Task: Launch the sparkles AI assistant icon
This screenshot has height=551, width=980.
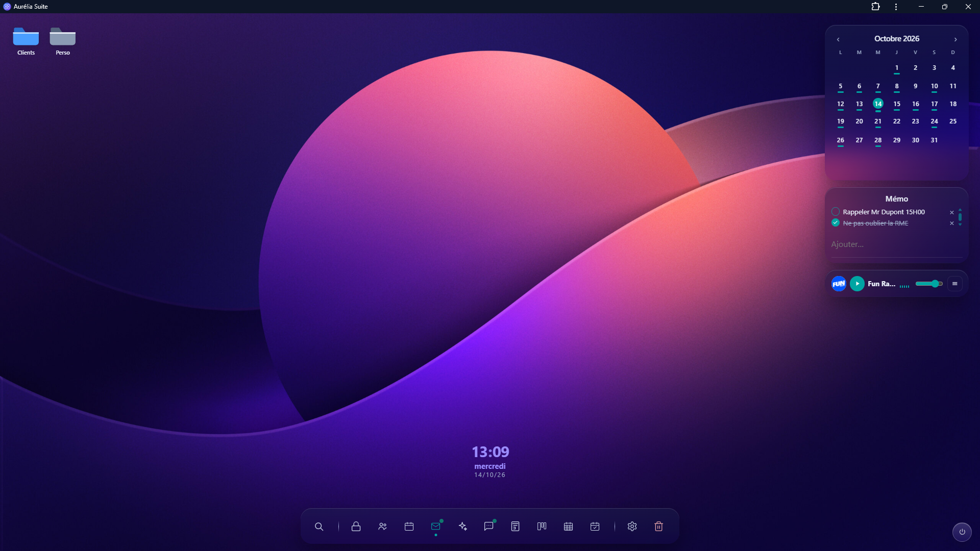Action: click(x=462, y=527)
